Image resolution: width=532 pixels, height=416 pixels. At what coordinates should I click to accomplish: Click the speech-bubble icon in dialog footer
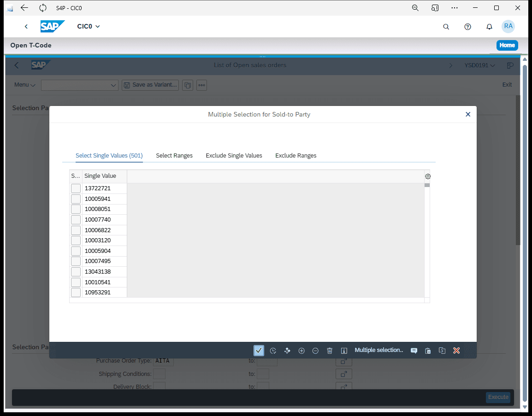pos(414,351)
